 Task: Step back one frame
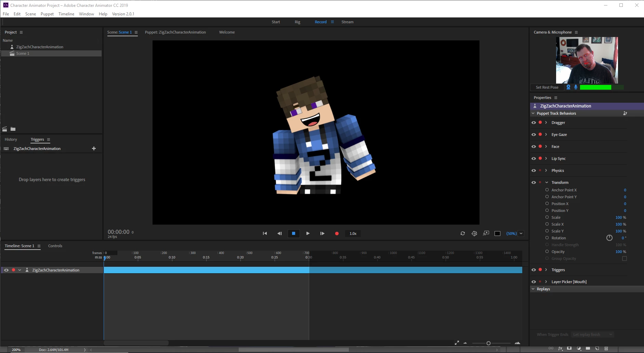pos(279,234)
